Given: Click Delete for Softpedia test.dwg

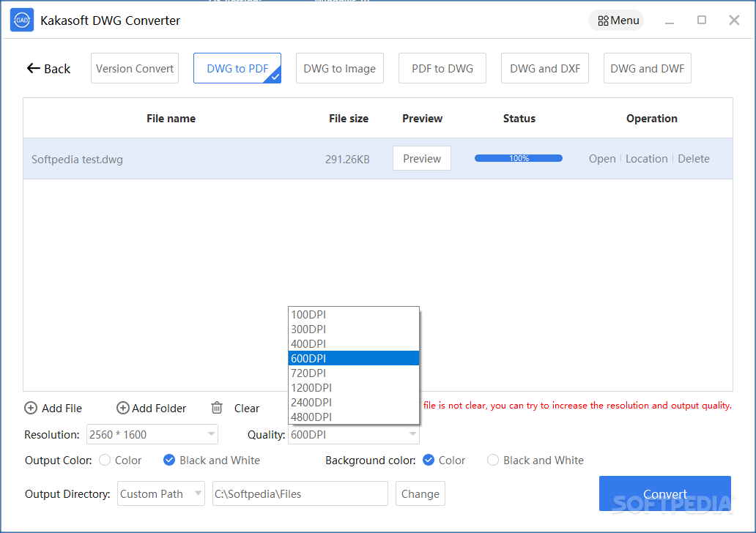Looking at the screenshot, I should [x=693, y=159].
